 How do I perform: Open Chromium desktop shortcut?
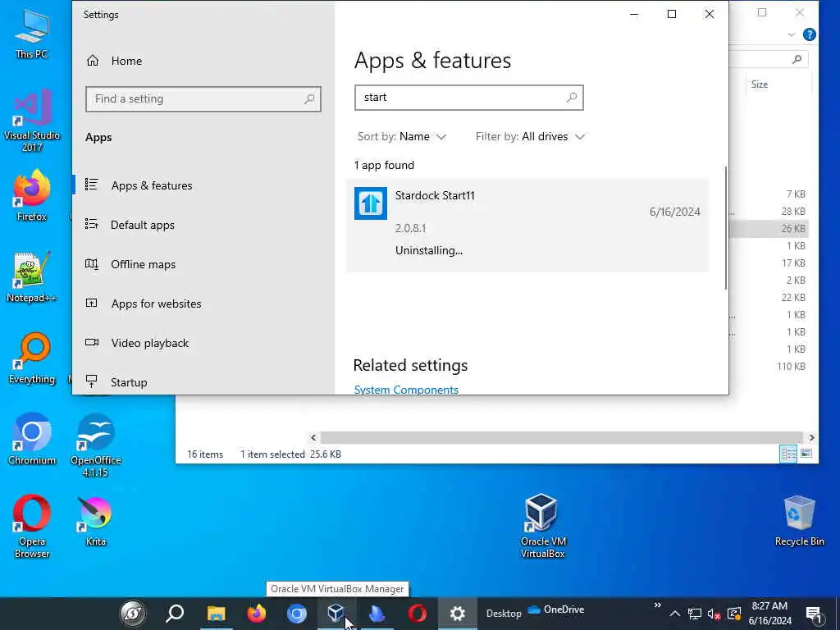pos(32,439)
